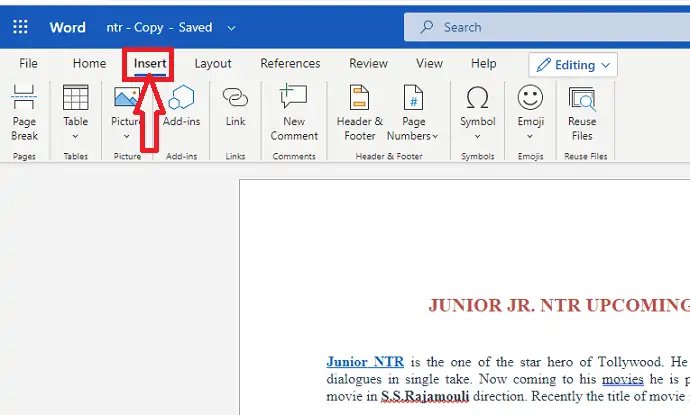
Task: Open Reuse Files
Action: click(582, 113)
